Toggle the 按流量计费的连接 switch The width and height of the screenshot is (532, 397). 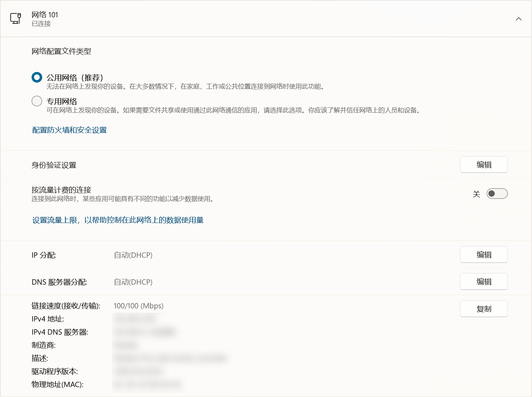pyautogui.click(x=497, y=194)
